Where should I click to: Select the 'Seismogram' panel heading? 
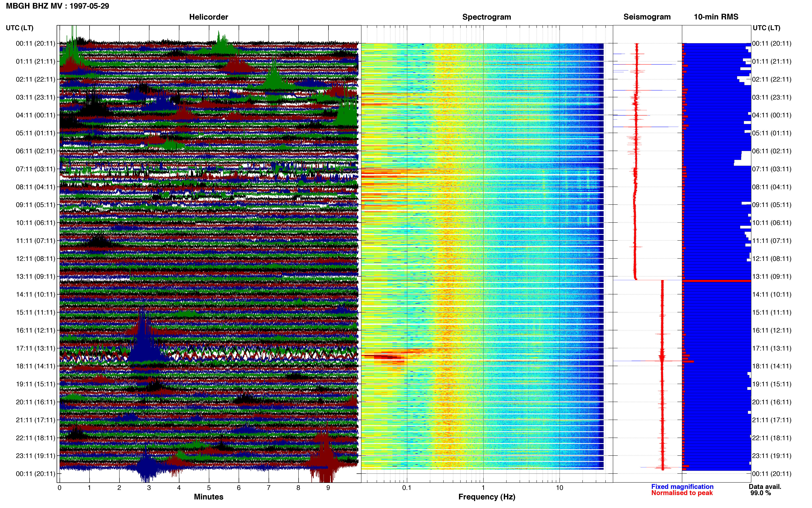tap(647, 17)
